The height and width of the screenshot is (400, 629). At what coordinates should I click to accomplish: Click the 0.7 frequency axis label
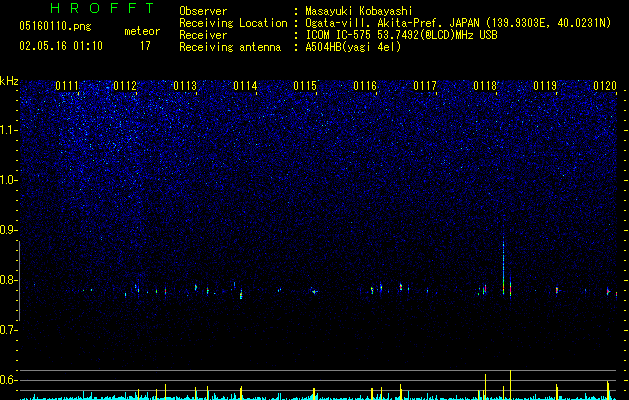9,330
